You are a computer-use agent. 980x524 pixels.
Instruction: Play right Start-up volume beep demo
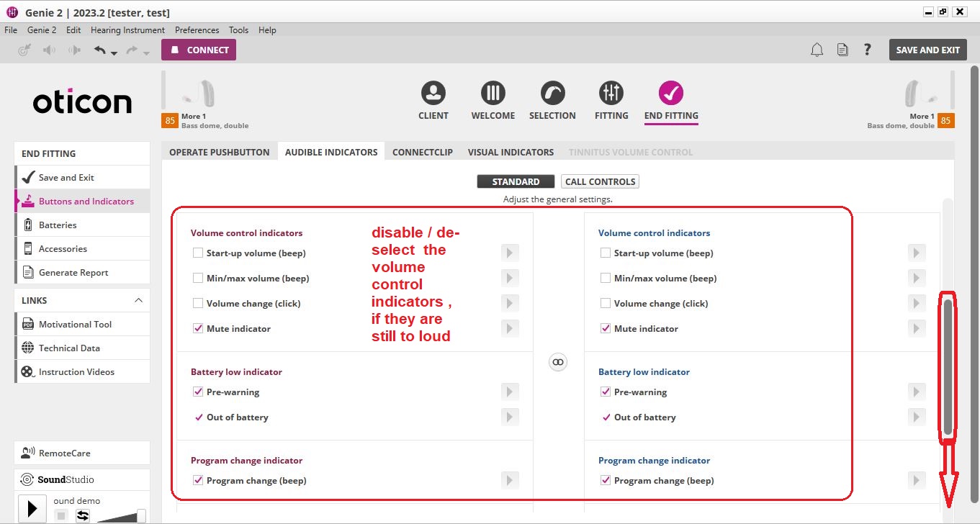coord(917,253)
